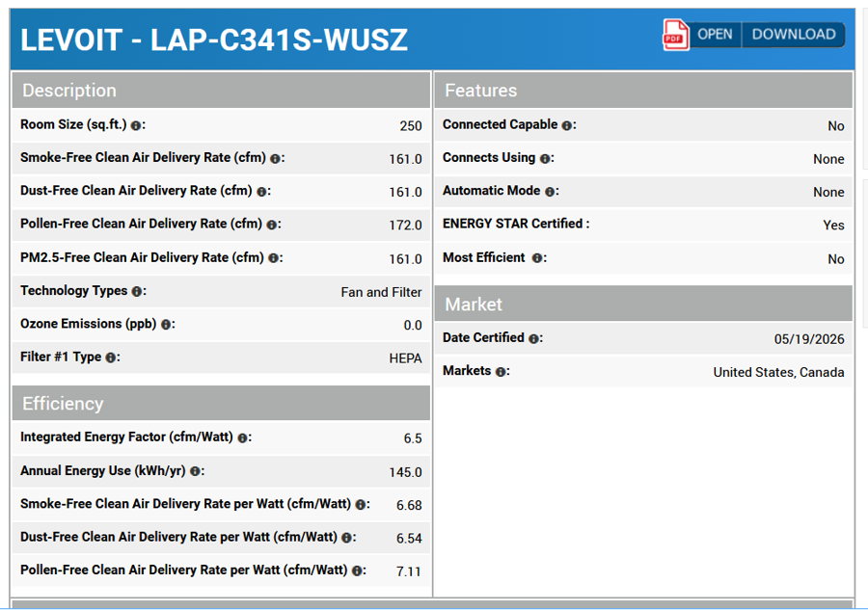Click the HEPA filter type value
The image size is (868, 610).
click(x=405, y=358)
